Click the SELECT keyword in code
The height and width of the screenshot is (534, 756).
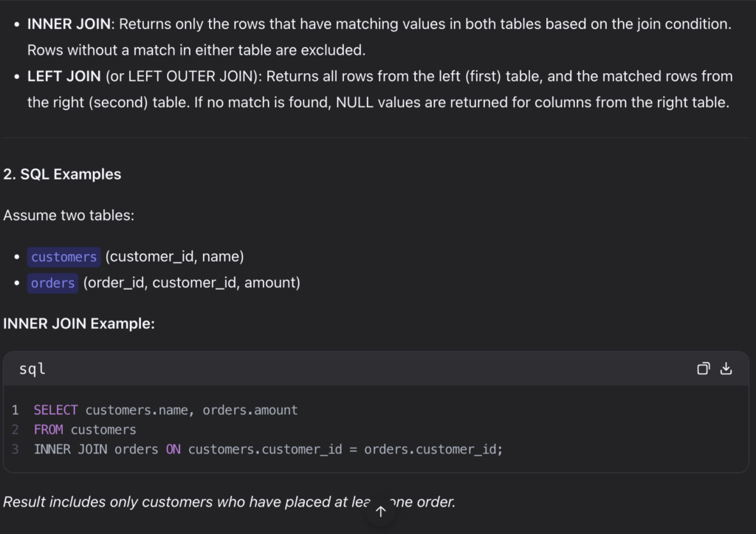pos(55,410)
